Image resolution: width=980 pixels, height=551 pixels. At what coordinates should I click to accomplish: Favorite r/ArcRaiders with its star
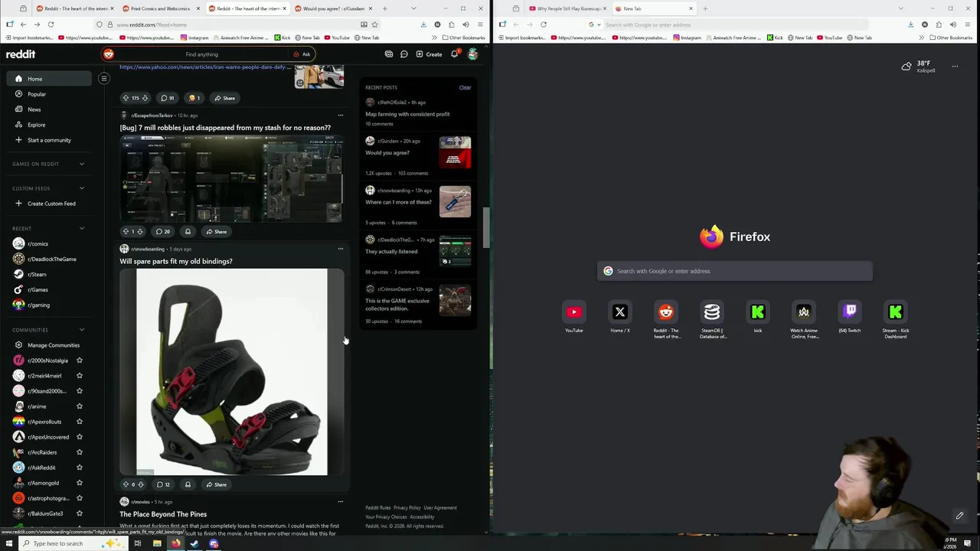[x=80, y=452]
